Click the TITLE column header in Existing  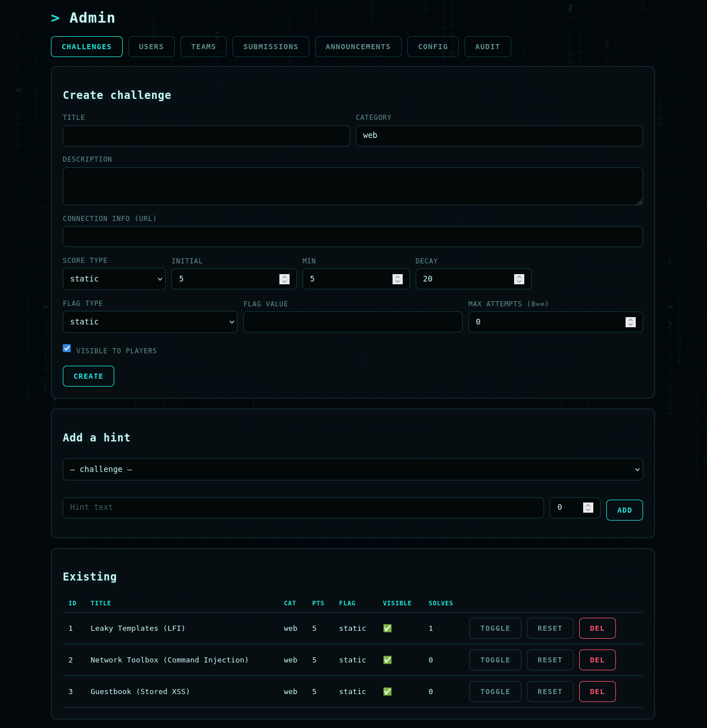point(101,604)
